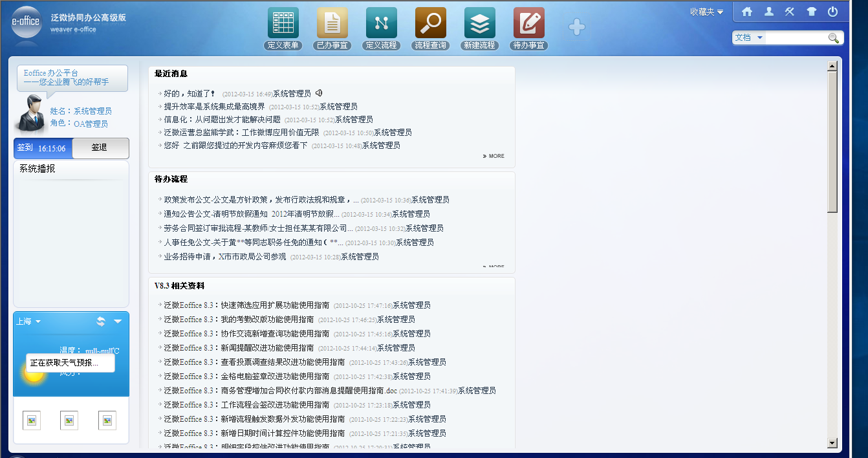Image resolution: width=868 pixels, height=458 pixels.
Task: Open 新增日期时间计算控件功能使用指南 document
Action: click(254, 433)
